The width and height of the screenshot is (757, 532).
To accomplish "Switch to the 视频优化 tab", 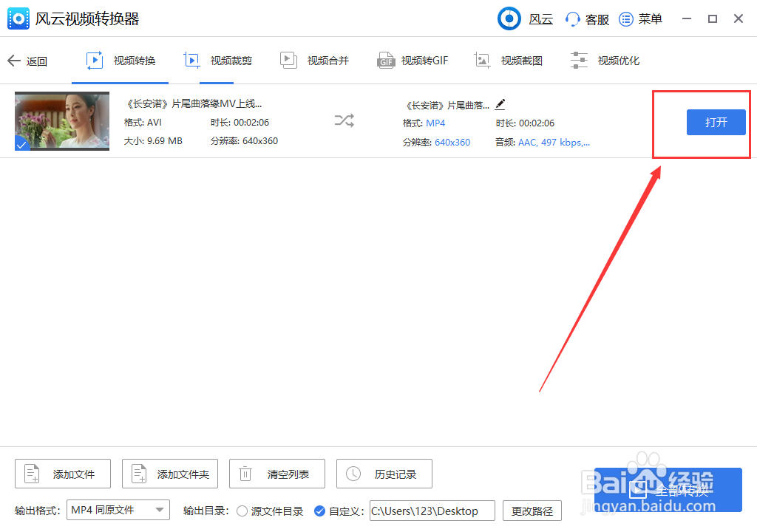I will 605,61.
